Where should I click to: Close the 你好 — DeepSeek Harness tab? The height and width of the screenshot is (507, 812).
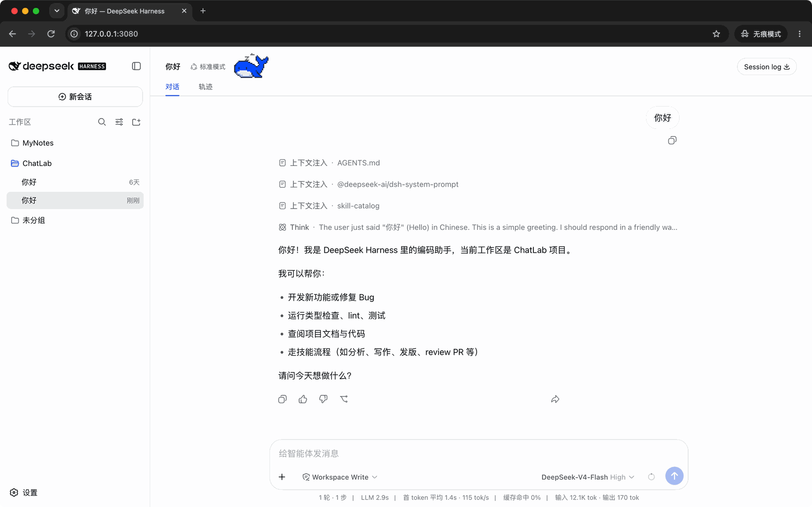pyautogui.click(x=184, y=11)
